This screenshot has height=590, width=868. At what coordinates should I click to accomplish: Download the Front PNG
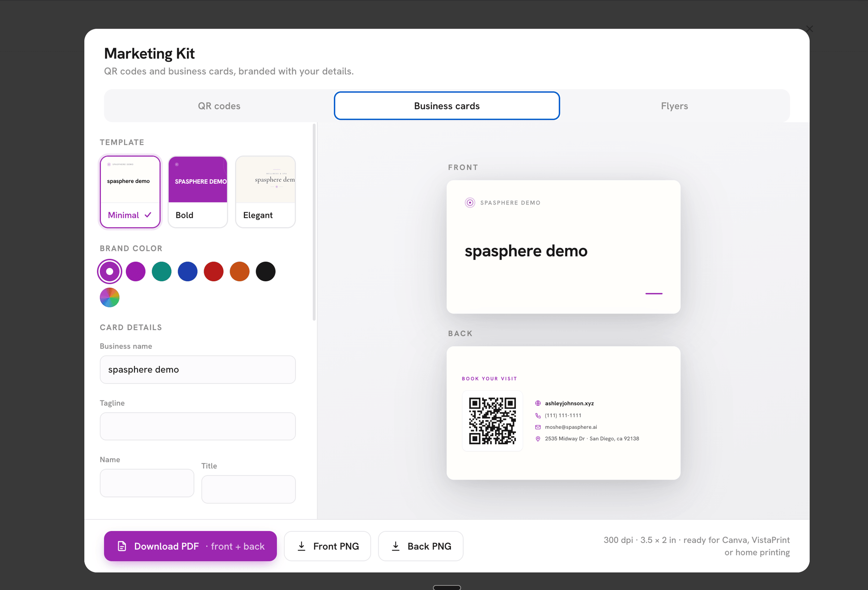(x=327, y=546)
